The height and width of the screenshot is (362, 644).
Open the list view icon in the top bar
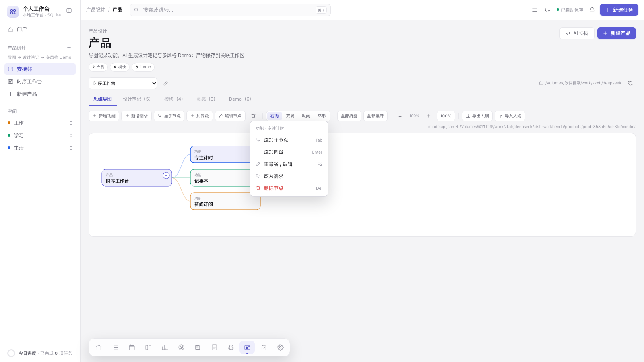tap(535, 10)
